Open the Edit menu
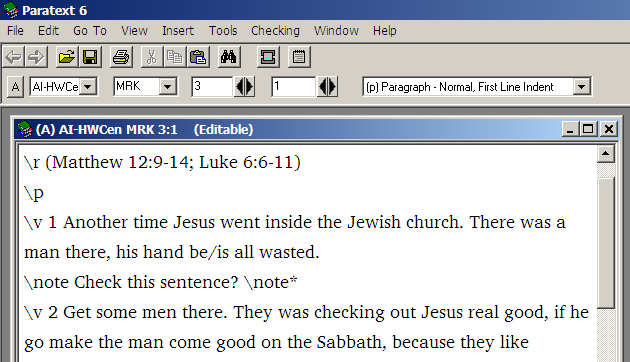 (48, 31)
